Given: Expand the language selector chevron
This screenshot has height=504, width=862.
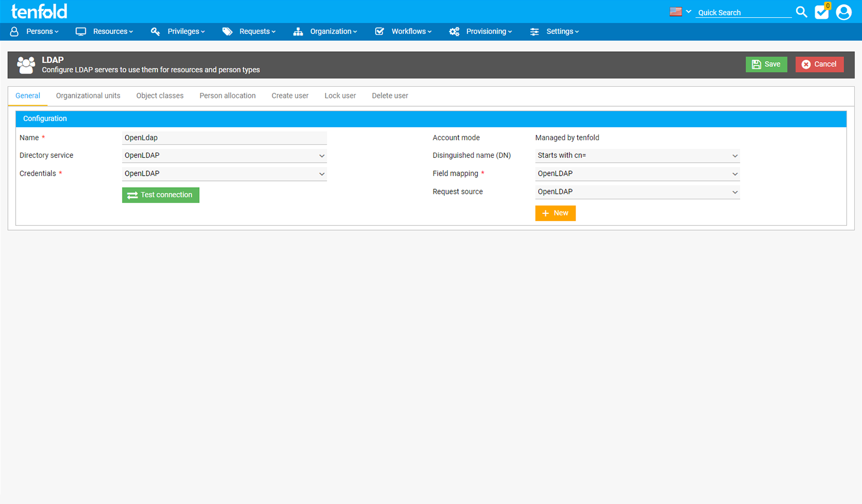Looking at the screenshot, I should (688, 12).
